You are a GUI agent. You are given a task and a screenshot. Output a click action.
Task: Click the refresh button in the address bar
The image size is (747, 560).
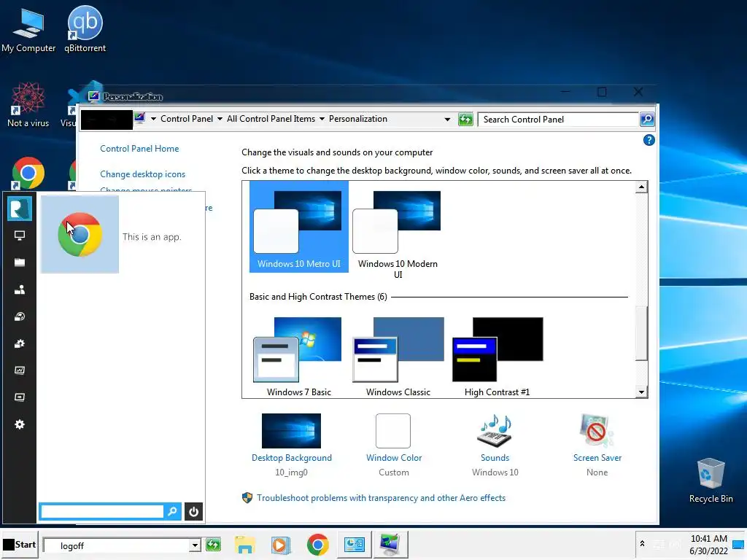pos(465,119)
